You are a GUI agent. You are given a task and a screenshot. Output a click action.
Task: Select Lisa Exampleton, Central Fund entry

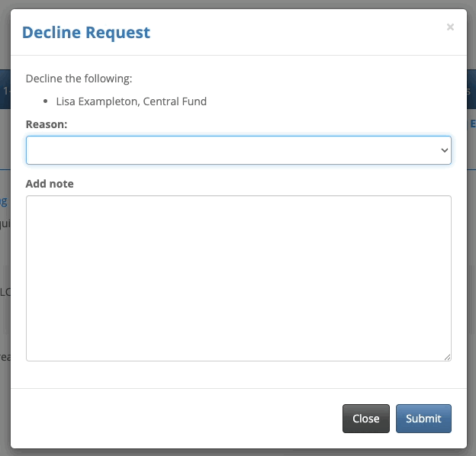(x=131, y=101)
